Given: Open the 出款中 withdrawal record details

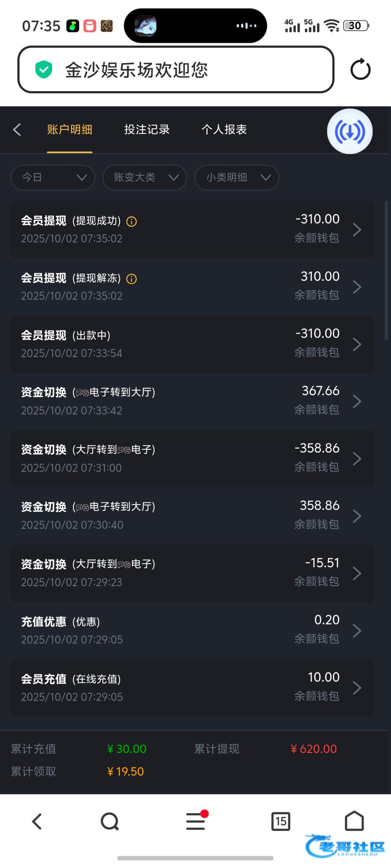Looking at the screenshot, I should point(192,344).
